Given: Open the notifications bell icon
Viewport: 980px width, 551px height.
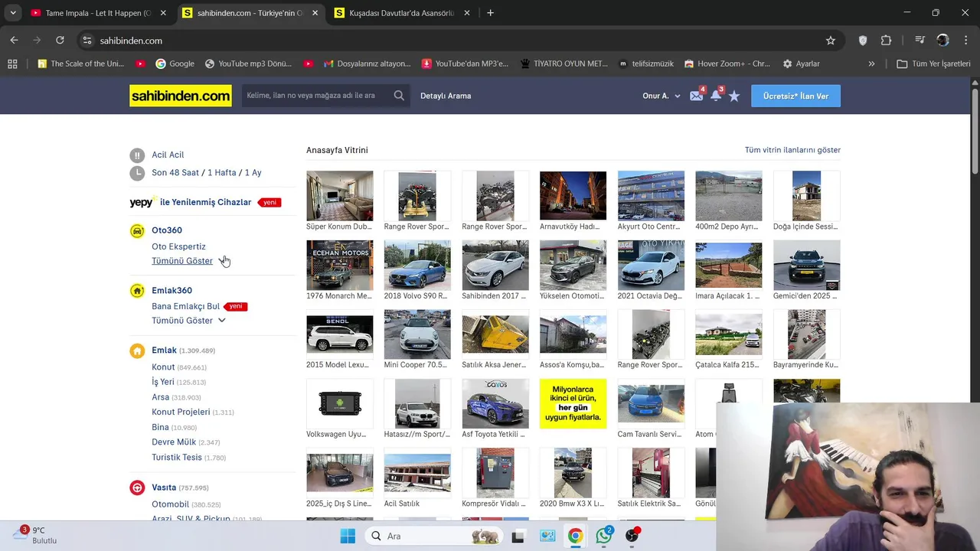Looking at the screenshot, I should click(716, 96).
